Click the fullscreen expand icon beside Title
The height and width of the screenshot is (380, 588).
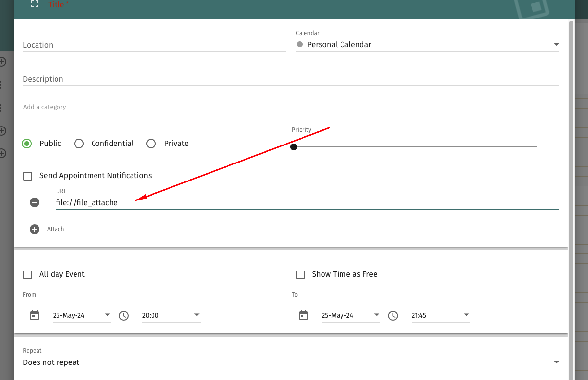pos(34,4)
